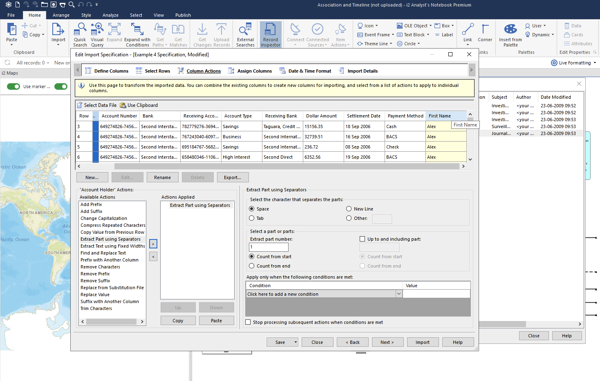This screenshot has height=381, width=600.
Task: Select the Other separator option
Action: coord(349,218)
